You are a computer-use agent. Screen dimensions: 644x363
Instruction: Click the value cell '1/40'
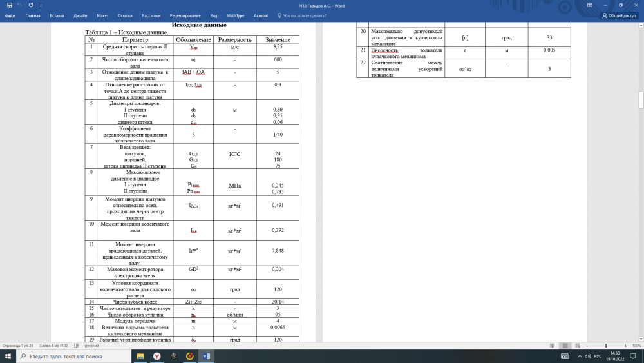[x=278, y=135]
